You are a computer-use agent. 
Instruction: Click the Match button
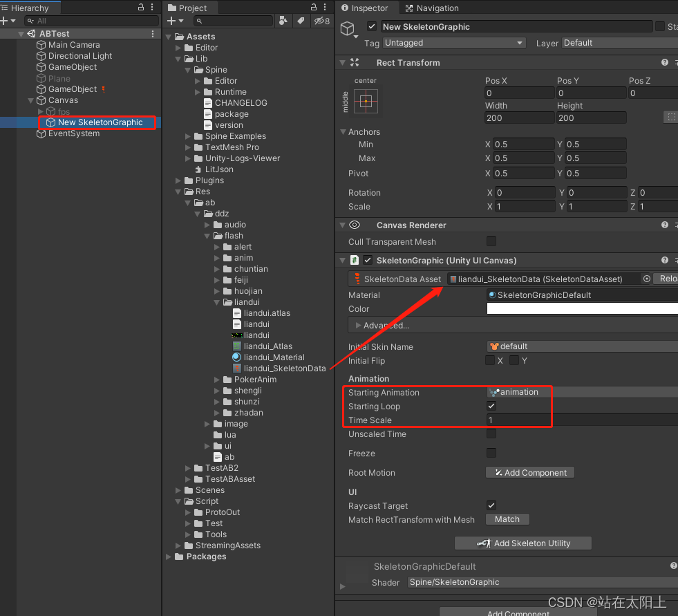point(507,519)
